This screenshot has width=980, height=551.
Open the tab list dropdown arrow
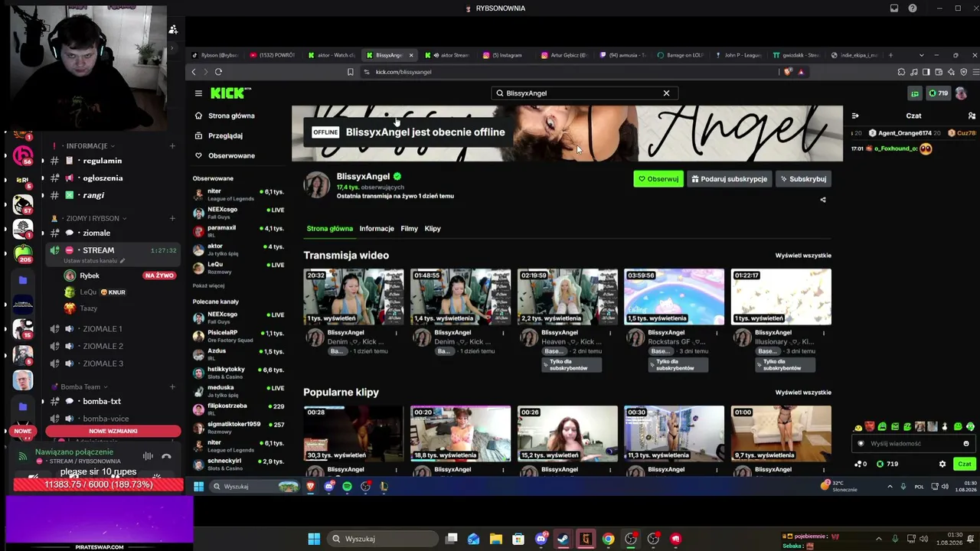921,55
